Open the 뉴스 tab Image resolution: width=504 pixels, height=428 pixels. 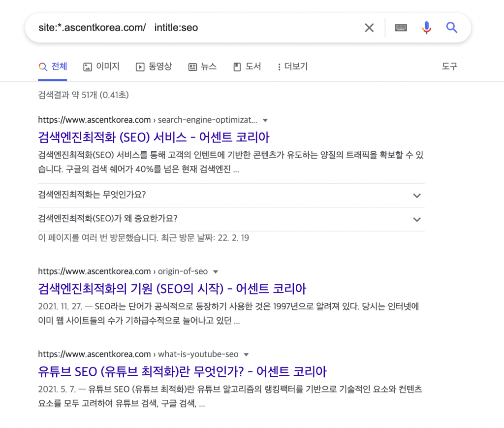(x=202, y=66)
